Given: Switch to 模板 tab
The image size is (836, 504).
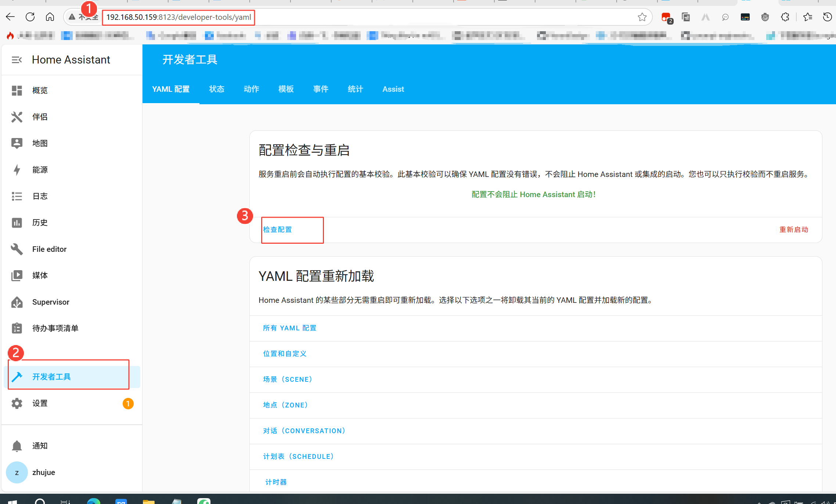Looking at the screenshot, I should pyautogui.click(x=286, y=89).
